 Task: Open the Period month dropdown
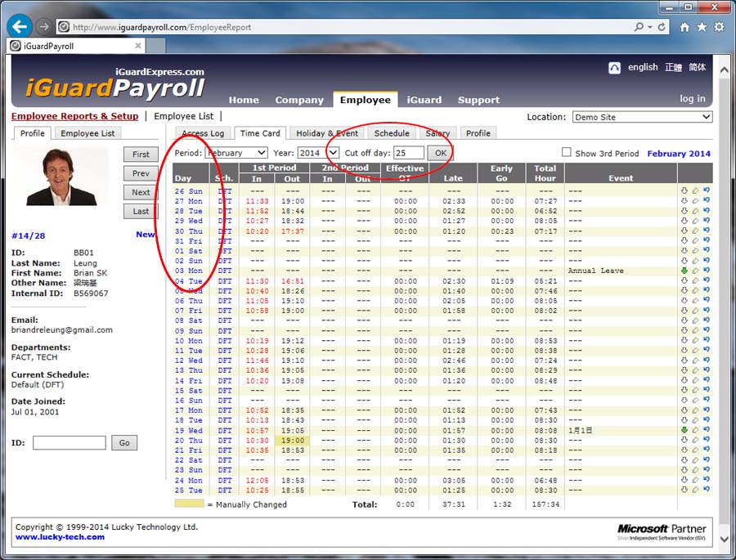tap(236, 153)
